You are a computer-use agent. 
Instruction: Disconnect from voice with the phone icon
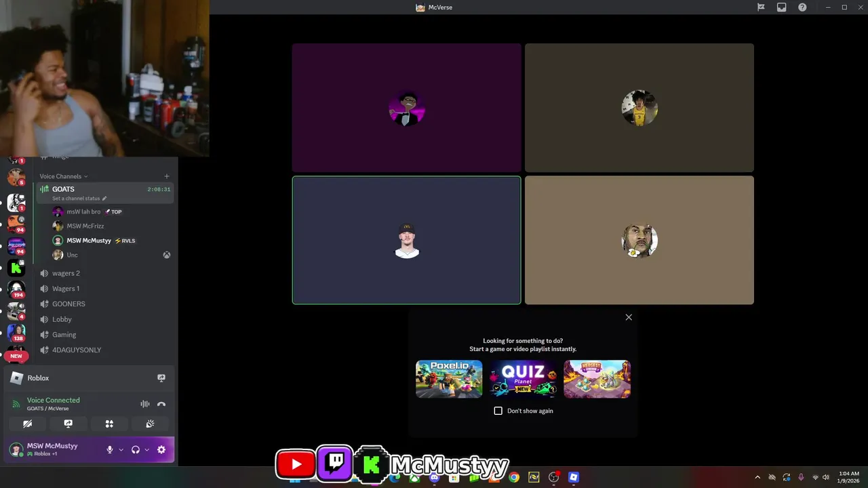pos(161,404)
